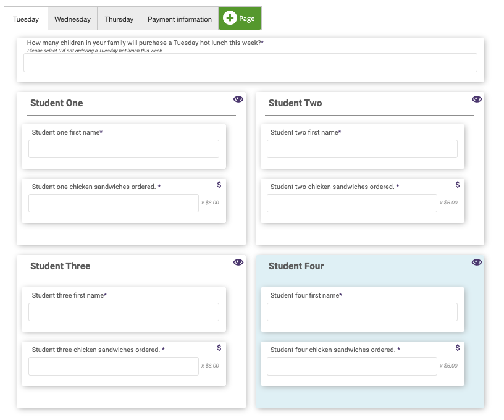Switch to the Wednesday tab
Viewport: 504px width, 420px height.
click(72, 19)
